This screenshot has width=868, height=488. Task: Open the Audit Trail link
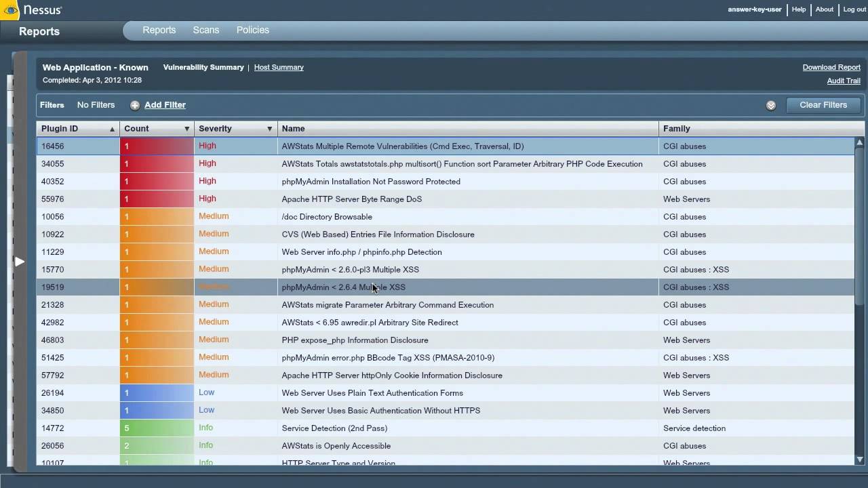point(844,81)
